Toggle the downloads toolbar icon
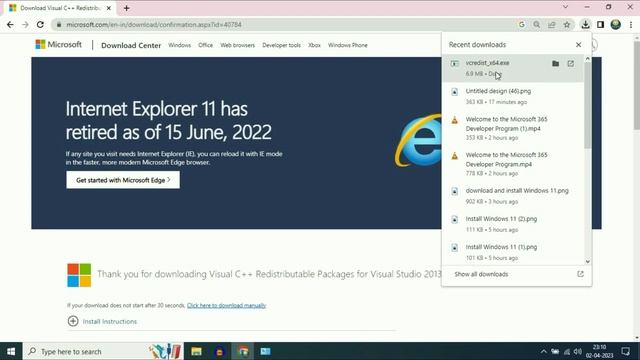 pos(585,24)
